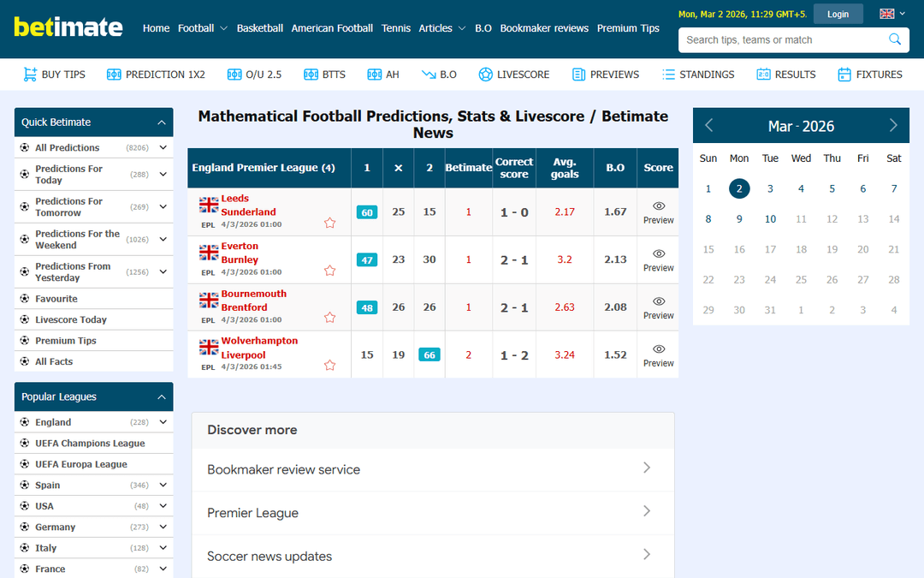Image resolution: width=924 pixels, height=578 pixels.
Task: Collapse the Quick Betimate panel
Action: tap(162, 122)
